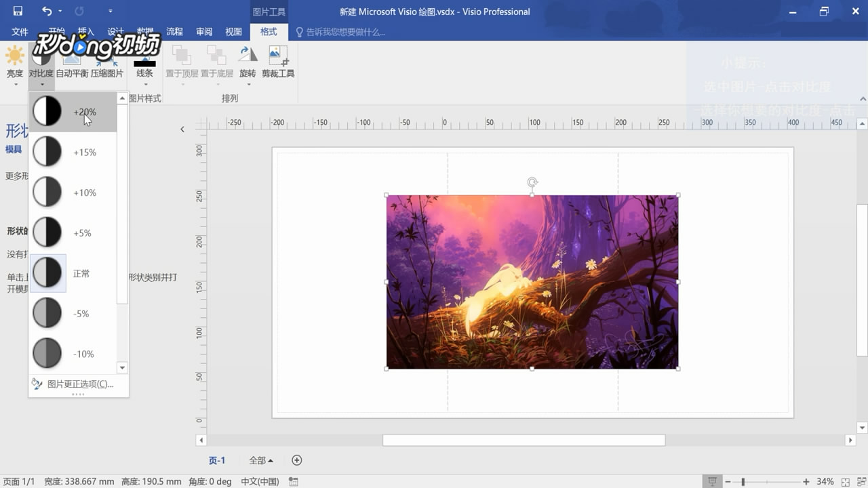Click the 压缩图片 compress picture button
This screenshot has width=868, height=488.
coord(107,66)
